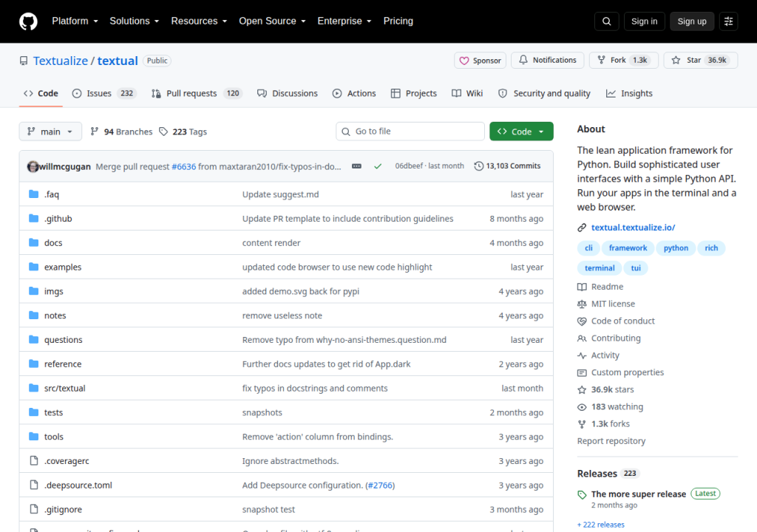
Task: Click the folder icon for docs
Action: point(34,242)
